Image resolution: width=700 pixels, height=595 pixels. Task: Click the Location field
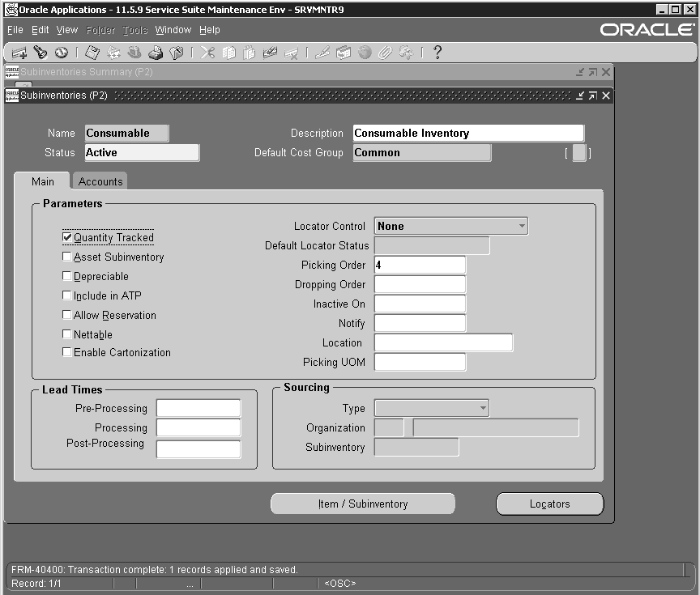click(x=444, y=342)
